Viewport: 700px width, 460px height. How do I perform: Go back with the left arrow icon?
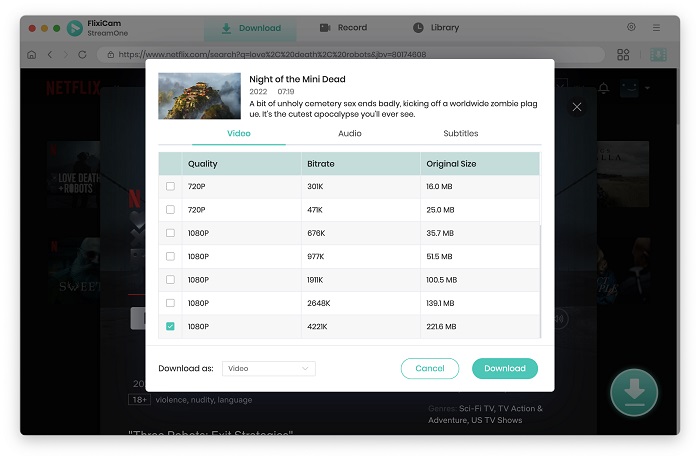[x=50, y=54]
